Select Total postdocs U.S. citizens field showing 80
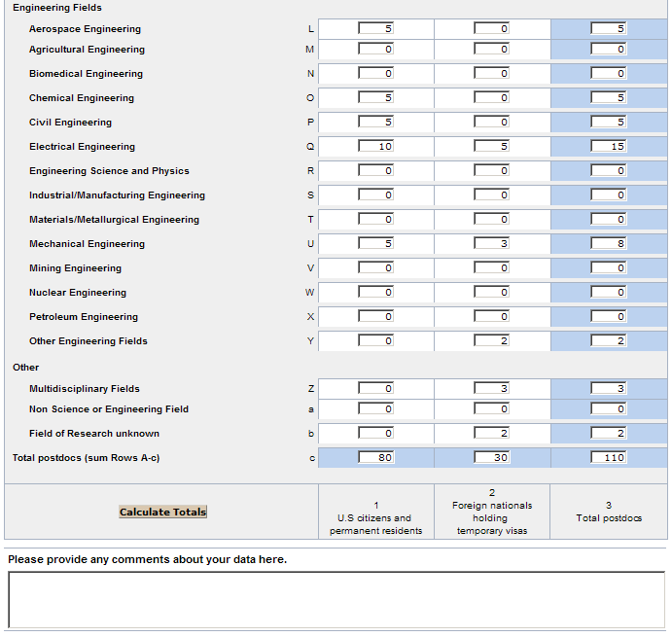The width and height of the screenshot is (672, 637). (x=375, y=457)
